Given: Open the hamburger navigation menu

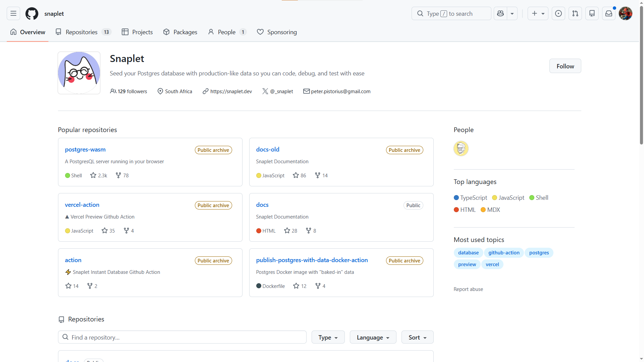Looking at the screenshot, I should [x=13, y=13].
